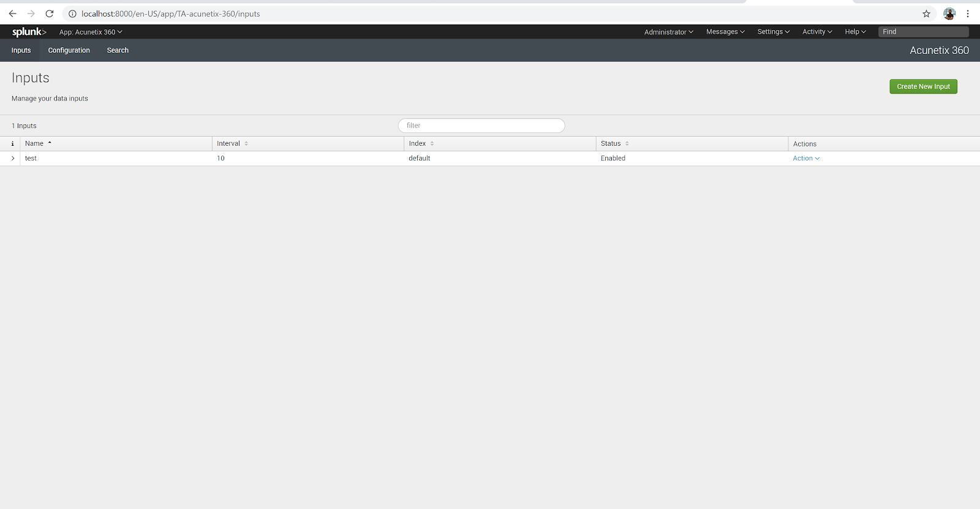This screenshot has width=980, height=509.
Task: Open the browser three-dot menu
Action: click(968, 13)
